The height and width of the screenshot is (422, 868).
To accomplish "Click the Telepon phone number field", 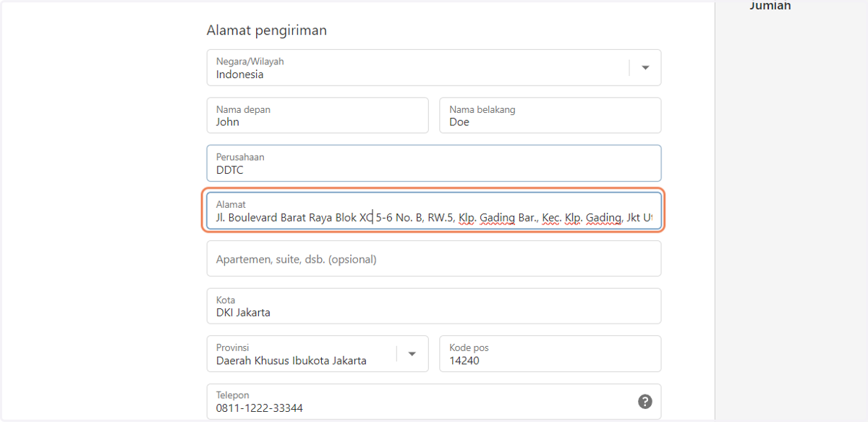I will click(434, 402).
